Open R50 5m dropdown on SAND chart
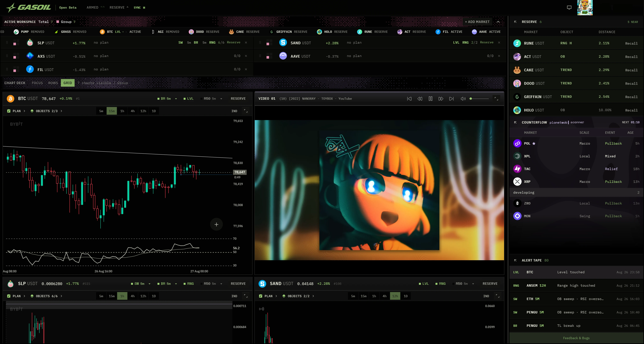 [473, 283]
